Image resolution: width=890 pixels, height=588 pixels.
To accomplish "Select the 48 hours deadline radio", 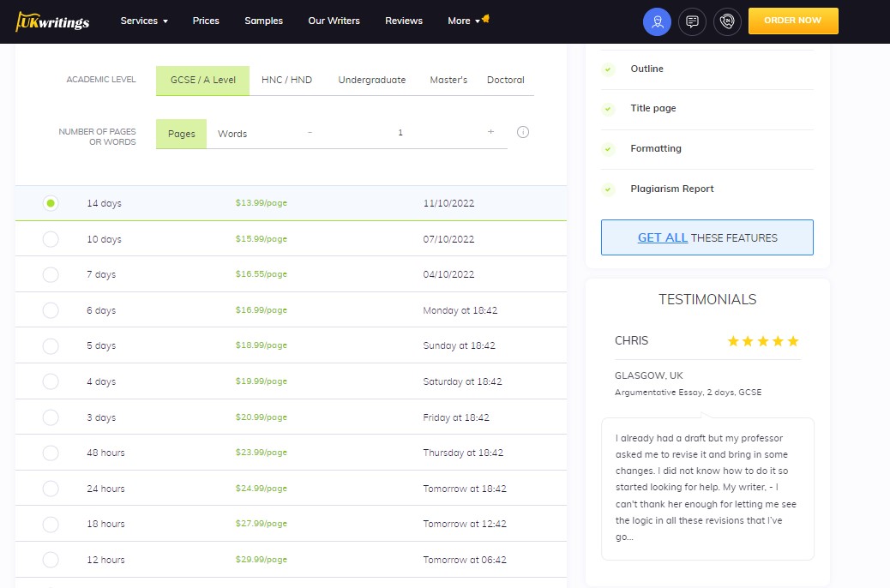I will coord(51,453).
